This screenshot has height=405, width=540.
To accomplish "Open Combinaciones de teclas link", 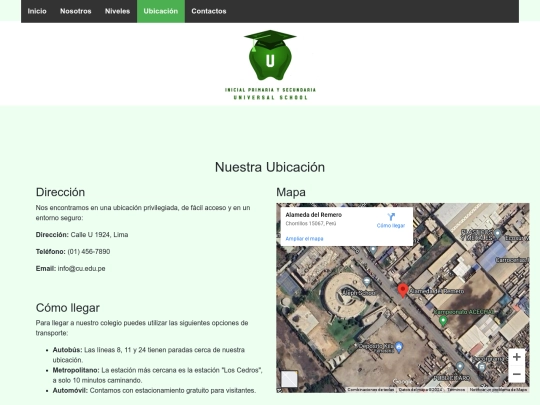I will coord(371,390).
